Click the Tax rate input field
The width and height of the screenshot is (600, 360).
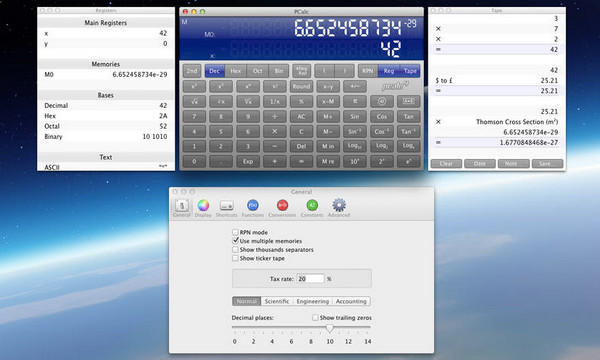tap(310, 279)
